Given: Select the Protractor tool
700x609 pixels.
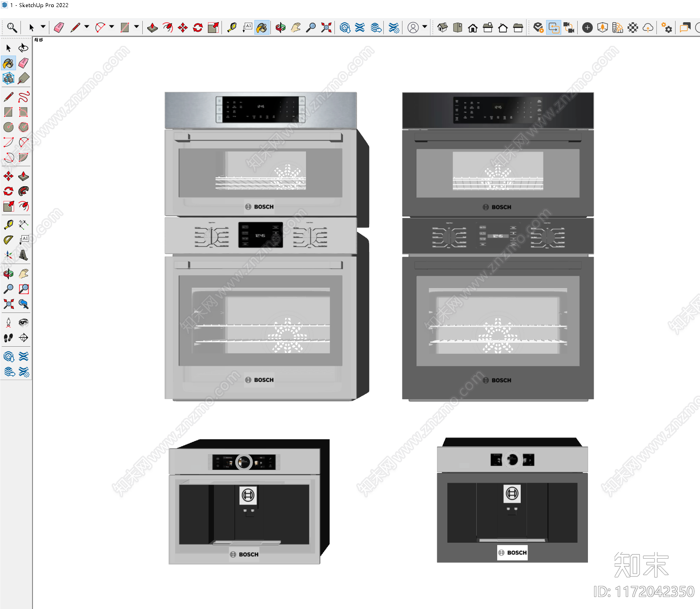Looking at the screenshot, I should 8,240.
